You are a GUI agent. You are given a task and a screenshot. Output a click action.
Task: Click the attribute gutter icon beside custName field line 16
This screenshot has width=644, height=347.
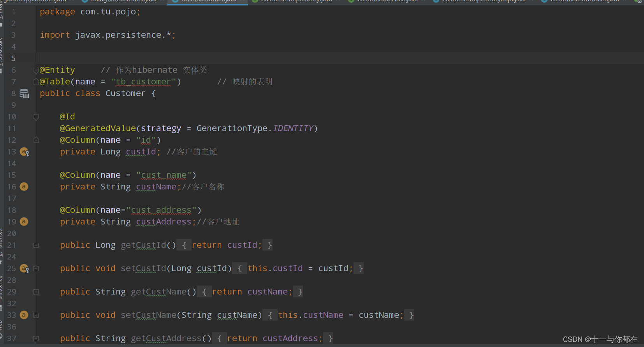(x=24, y=187)
